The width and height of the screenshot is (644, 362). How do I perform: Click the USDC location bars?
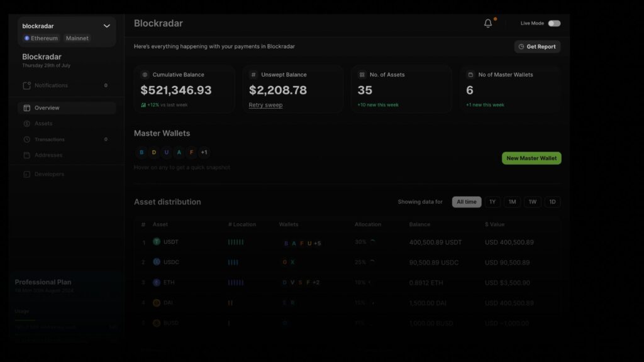[x=233, y=262]
